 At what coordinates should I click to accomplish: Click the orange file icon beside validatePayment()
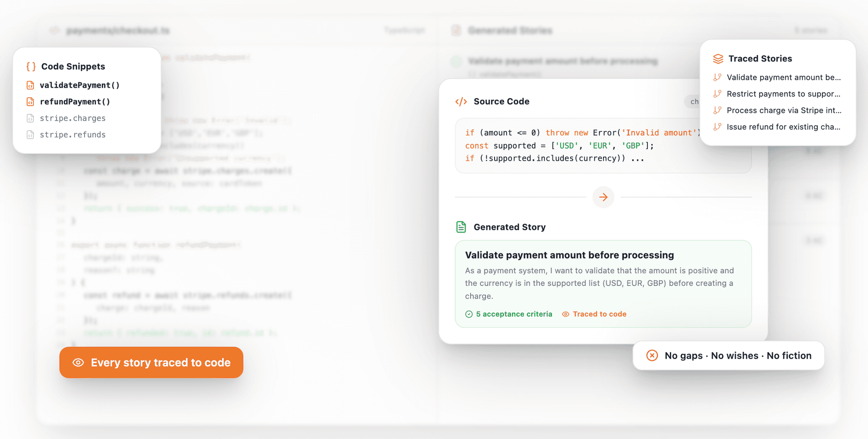click(x=30, y=85)
